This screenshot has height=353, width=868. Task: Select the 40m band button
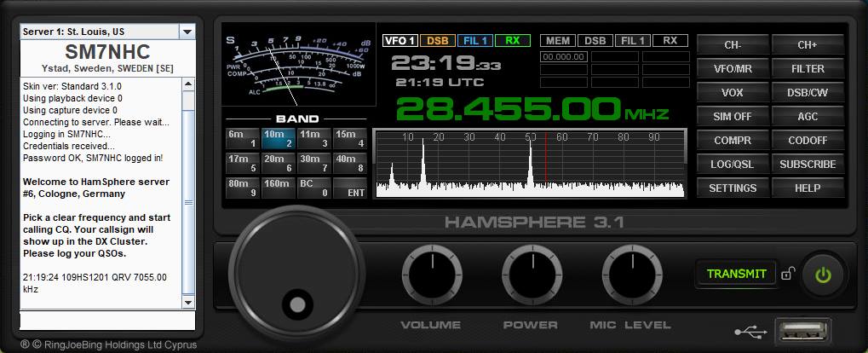[350, 164]
